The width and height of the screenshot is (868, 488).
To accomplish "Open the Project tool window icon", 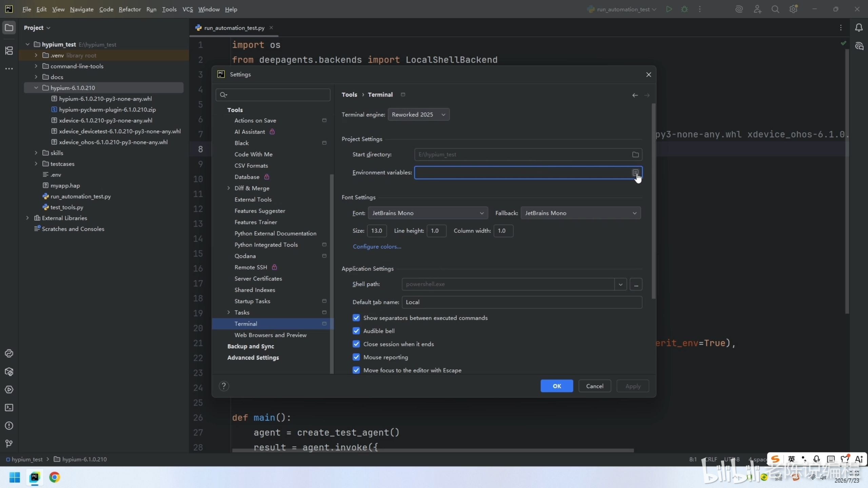I will pos(9,27).
